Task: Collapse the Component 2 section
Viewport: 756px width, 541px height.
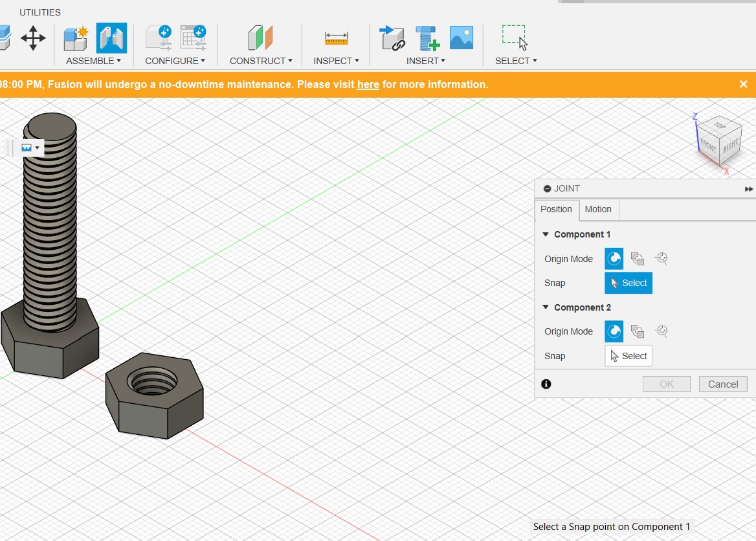Action: [546, 307]
